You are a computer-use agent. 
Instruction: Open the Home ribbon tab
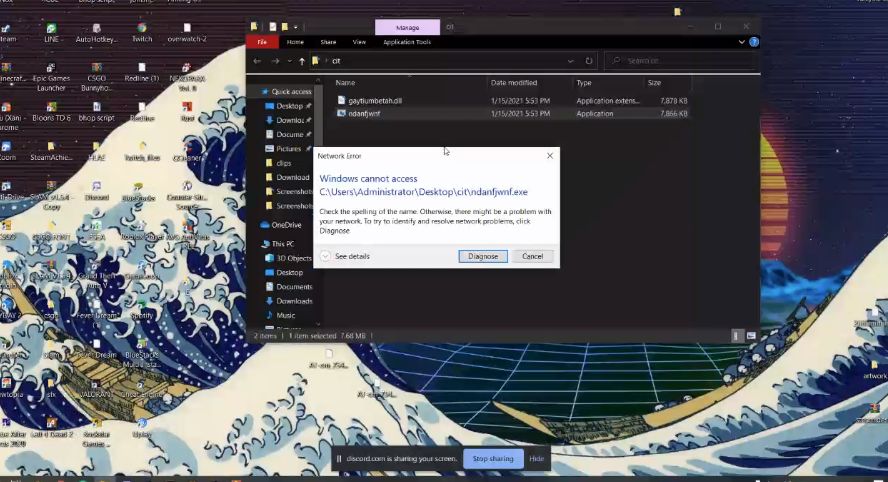click(295, 42)
